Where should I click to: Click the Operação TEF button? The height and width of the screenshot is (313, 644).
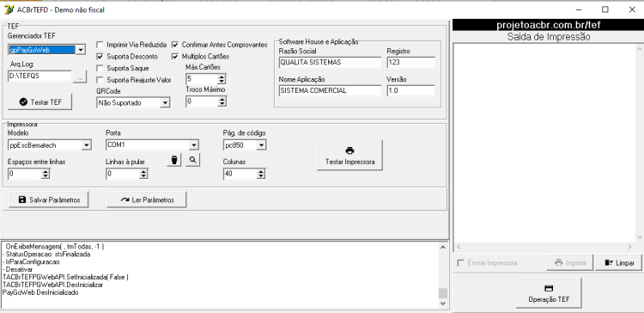549,293
